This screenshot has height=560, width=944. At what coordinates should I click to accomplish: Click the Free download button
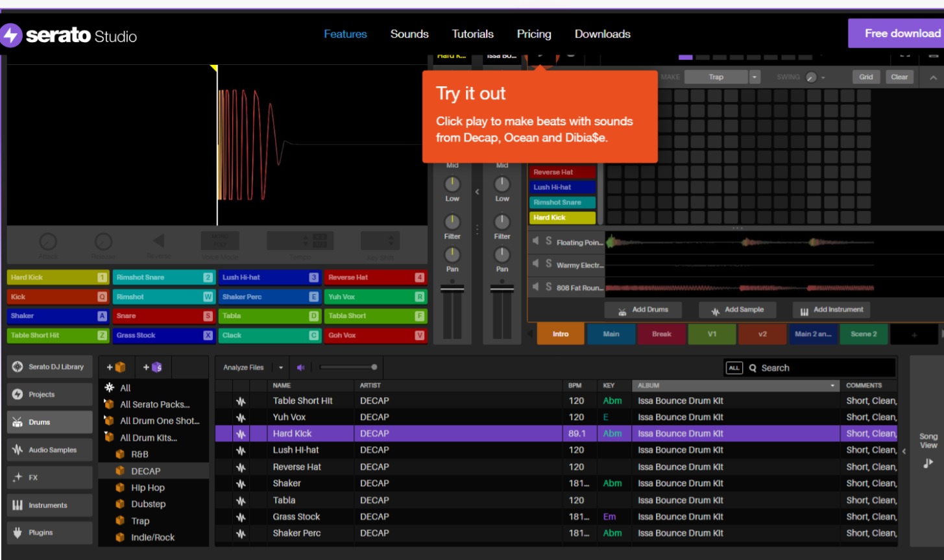897,33
